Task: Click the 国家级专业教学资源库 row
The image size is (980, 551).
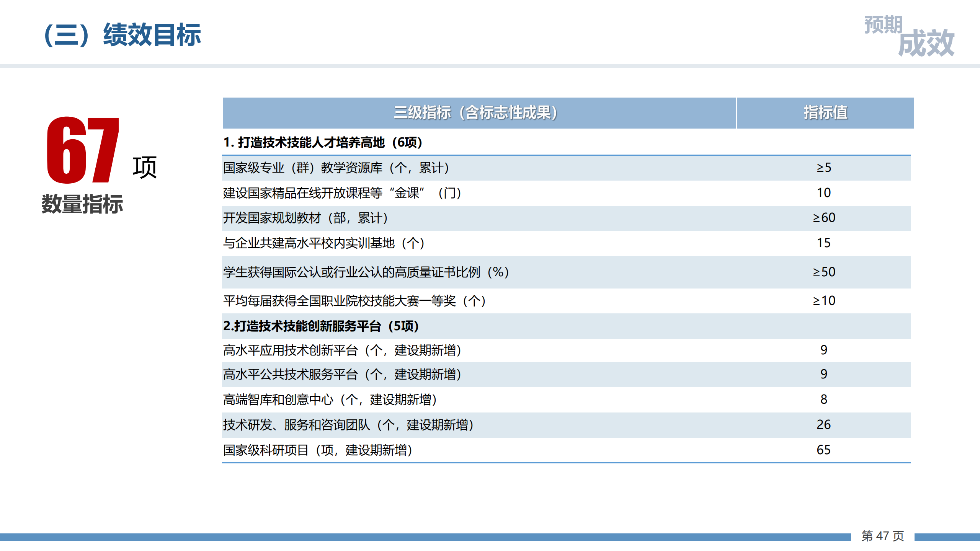Action: [x=336, y=168]
